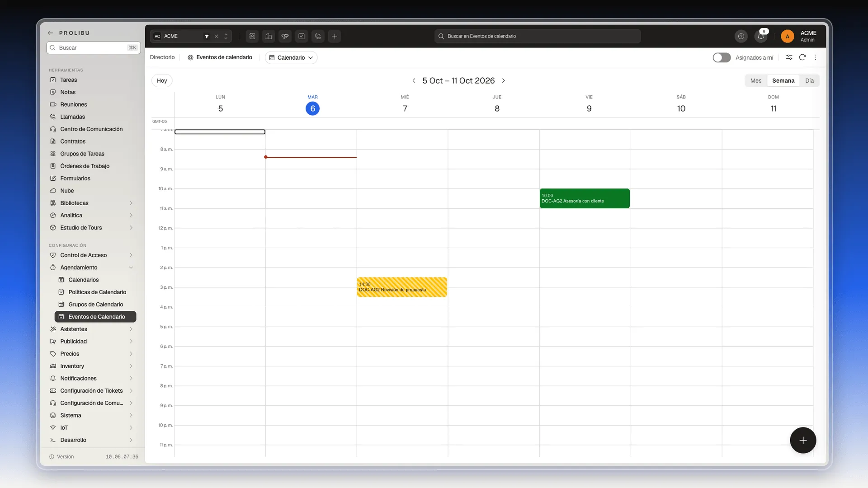The width and height of the screenshot is (868, 488).
Task: Open the green Asesoría con cliente event
Action: (585, 198)
